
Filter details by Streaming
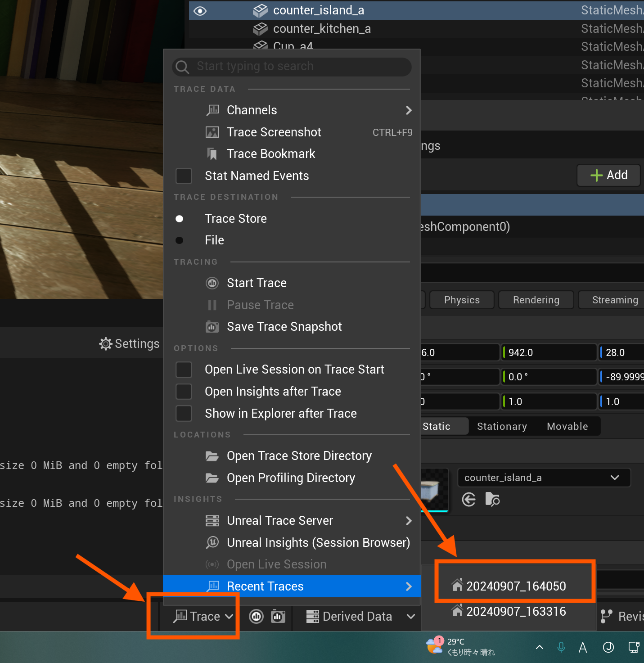[612, 300]
